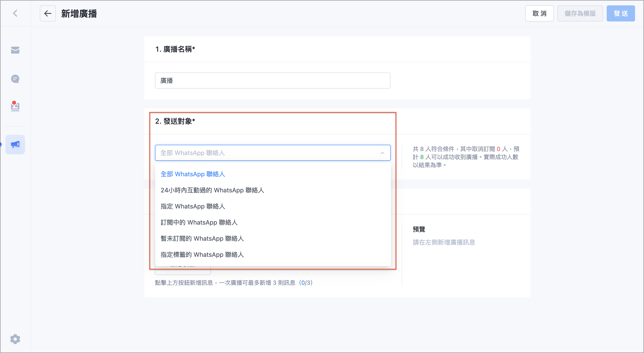Click the 請在左側新增廣播訊息 placeholder text
The width and height of the screenshot is (644, 353).
444,242
